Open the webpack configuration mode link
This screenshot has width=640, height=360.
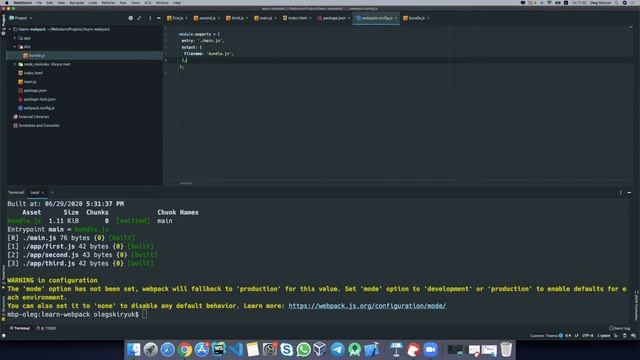[x=367, y=306]
